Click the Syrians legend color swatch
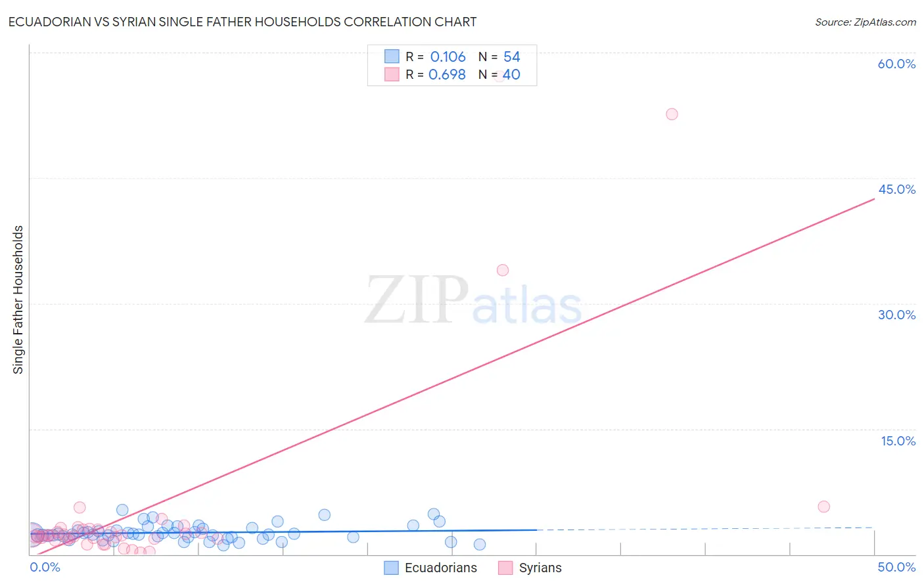 click(505, 568)
